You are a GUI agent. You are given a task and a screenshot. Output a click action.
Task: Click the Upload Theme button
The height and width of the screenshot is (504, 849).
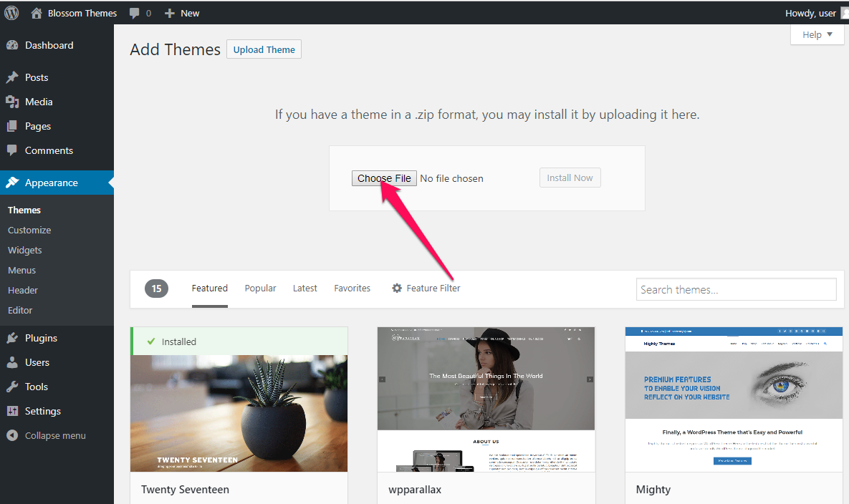[x=264, y=49]
